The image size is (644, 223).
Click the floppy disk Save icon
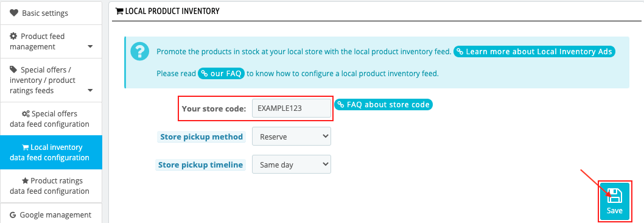(x=615, y=196)
